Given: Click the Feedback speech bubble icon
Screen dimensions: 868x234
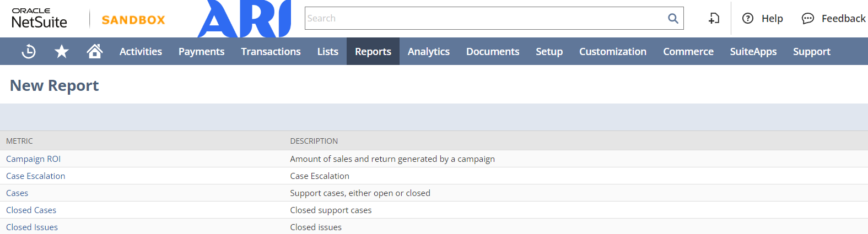Looking at the screenshot, I should pyautogui.click(x=808, y=19).
